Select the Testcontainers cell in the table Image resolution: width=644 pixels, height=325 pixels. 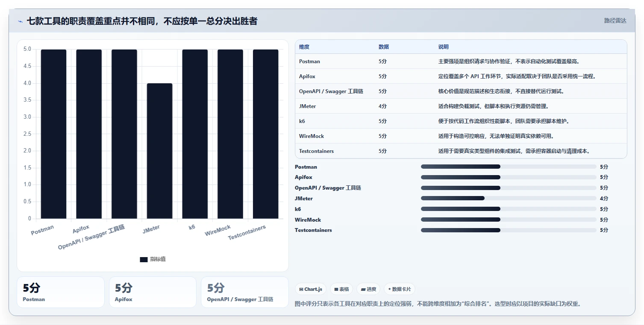pos(317,151)
